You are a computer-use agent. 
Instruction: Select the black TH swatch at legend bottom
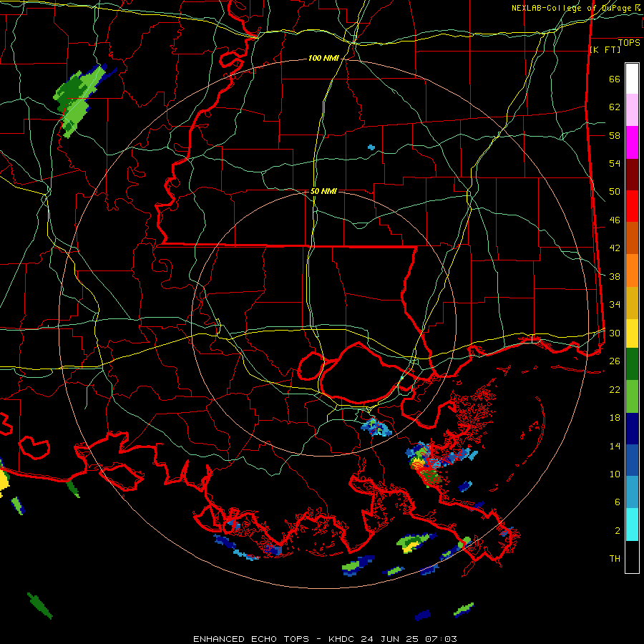point(632,557)
